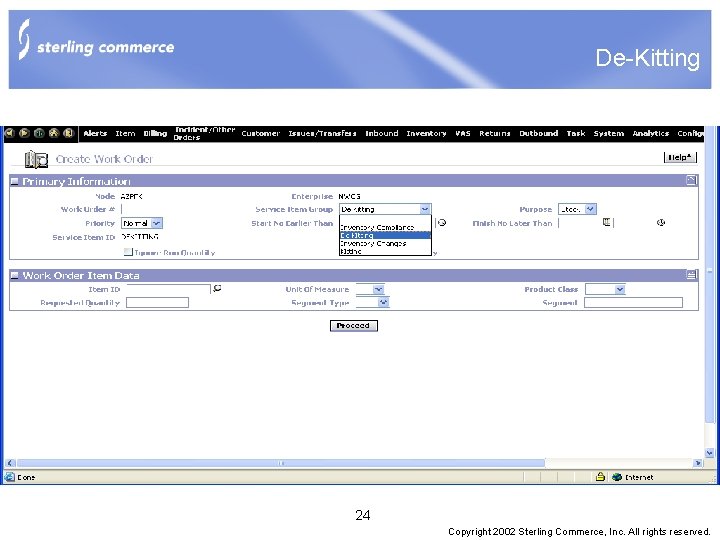Click the page icon beside Done in the status bar
720x540 pixels.
click(x=10, y=477)
